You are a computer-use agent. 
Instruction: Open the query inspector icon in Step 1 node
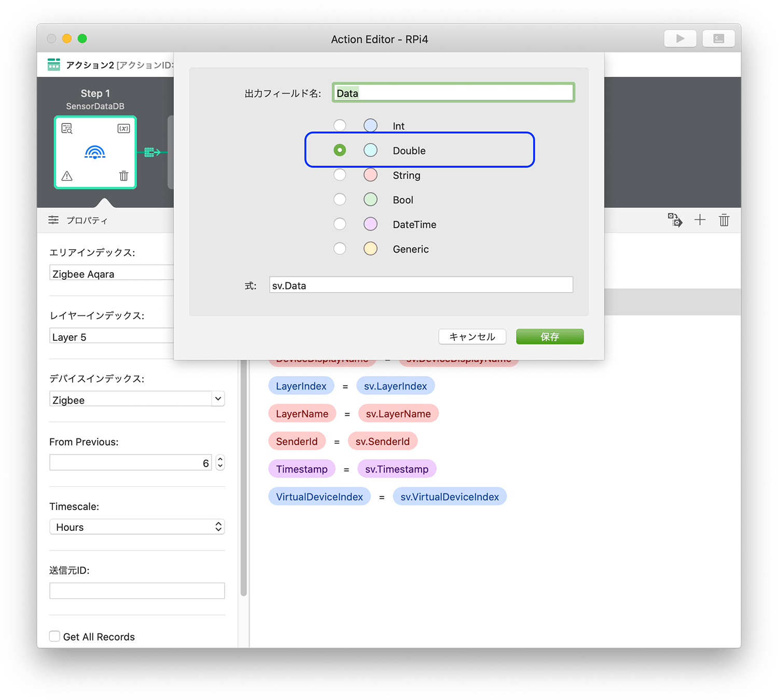(67, 128)
